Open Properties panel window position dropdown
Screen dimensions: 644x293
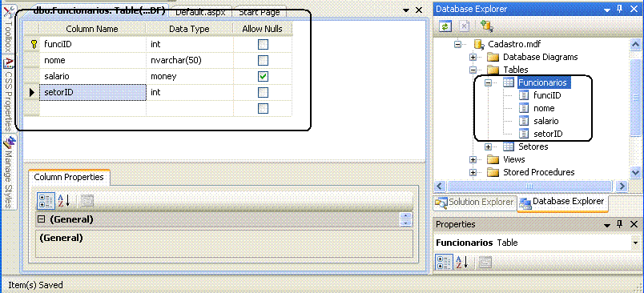click(x=607, y=224)
